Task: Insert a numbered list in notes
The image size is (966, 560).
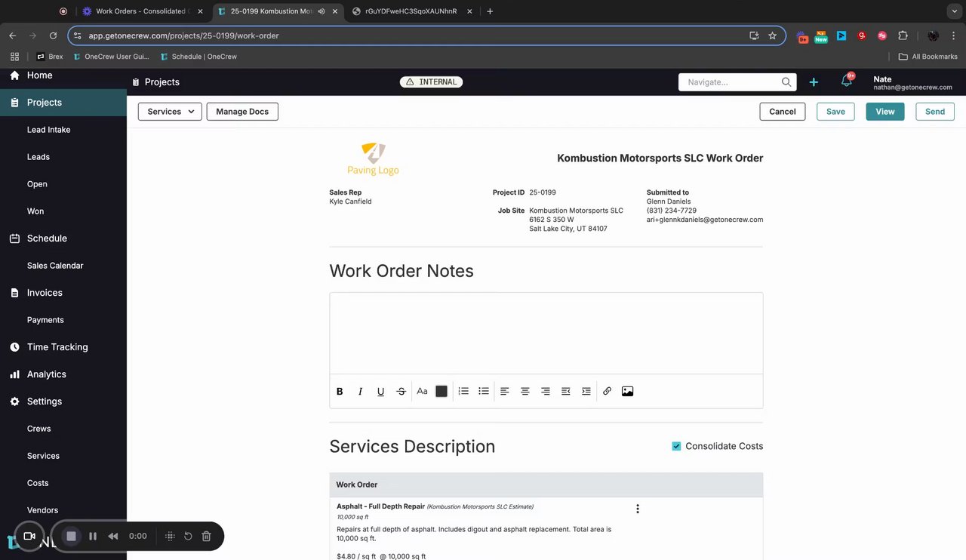Action: pos(463,391)
